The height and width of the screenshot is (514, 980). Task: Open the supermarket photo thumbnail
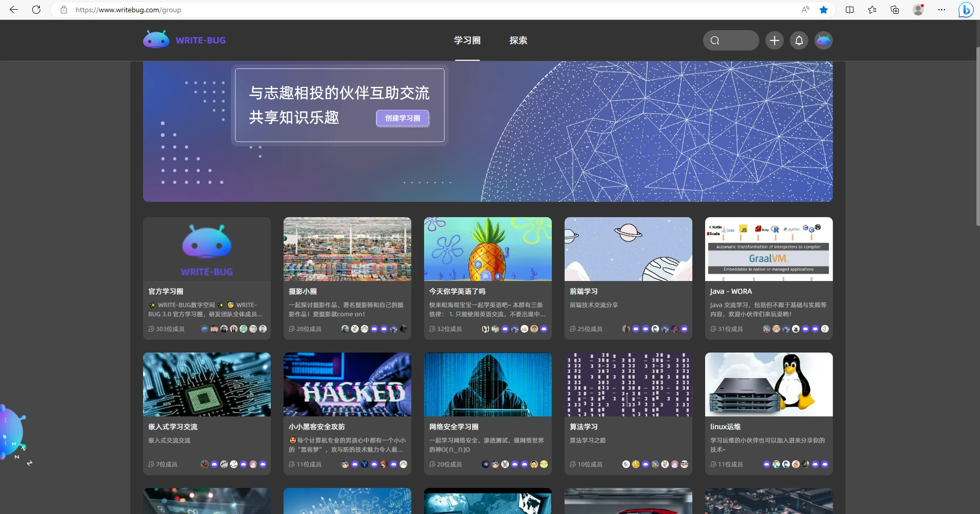click(x=347, y=249)
